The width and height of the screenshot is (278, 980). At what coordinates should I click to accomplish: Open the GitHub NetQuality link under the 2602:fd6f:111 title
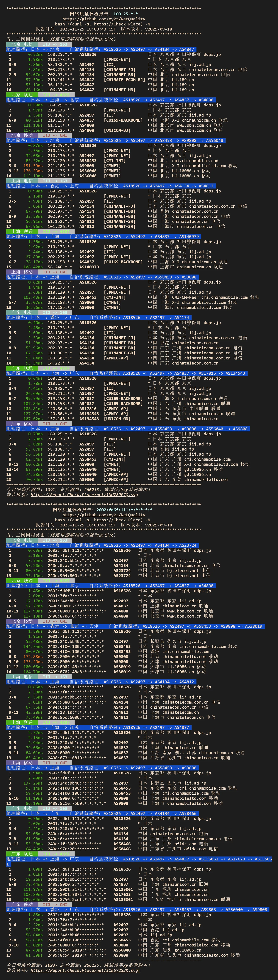coord(104,515)
